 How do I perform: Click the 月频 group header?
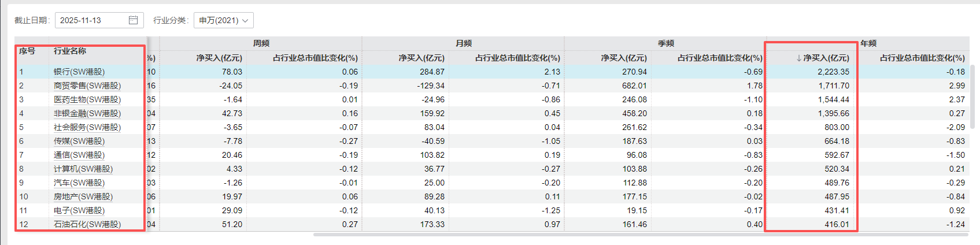463,43
